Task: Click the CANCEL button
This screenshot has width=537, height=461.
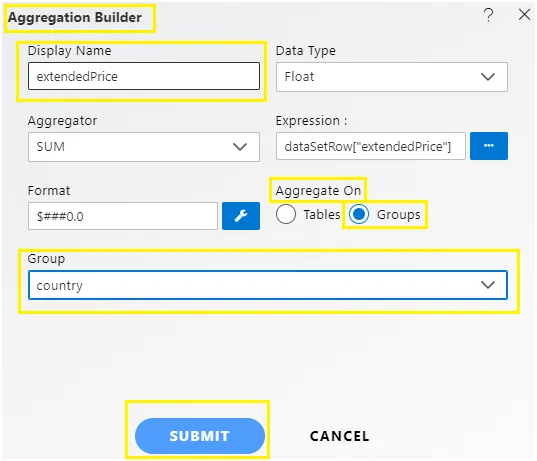Action: pyautogui.click(x=339, y=436)
